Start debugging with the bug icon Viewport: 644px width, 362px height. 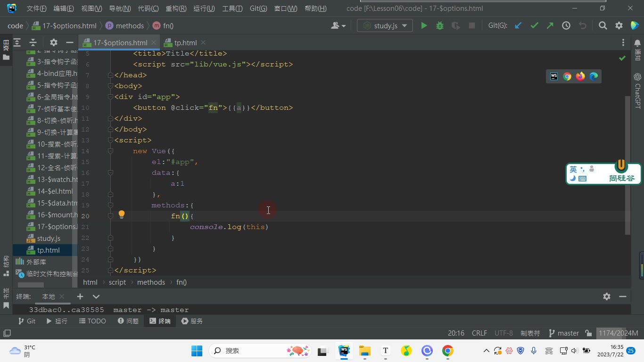(x=440, y=26)
